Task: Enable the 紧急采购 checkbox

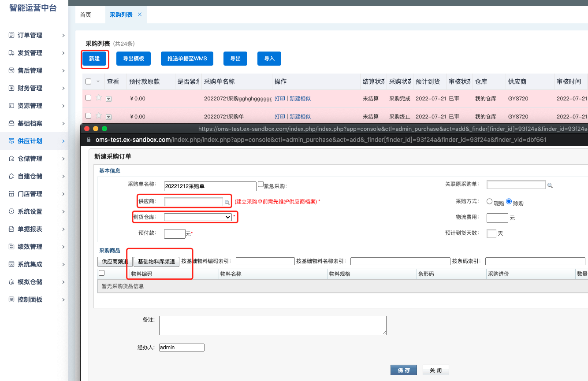Action: point(261,184)
